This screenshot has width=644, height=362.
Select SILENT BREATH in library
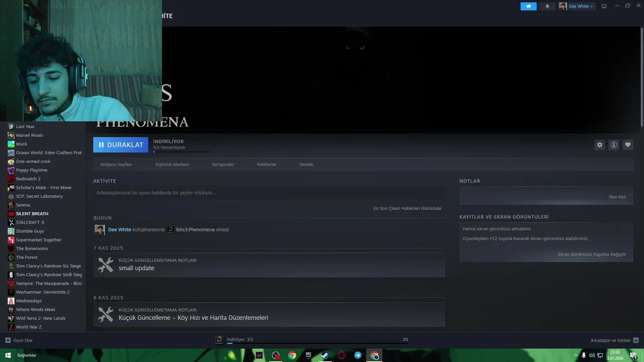(x=32, y=214)
